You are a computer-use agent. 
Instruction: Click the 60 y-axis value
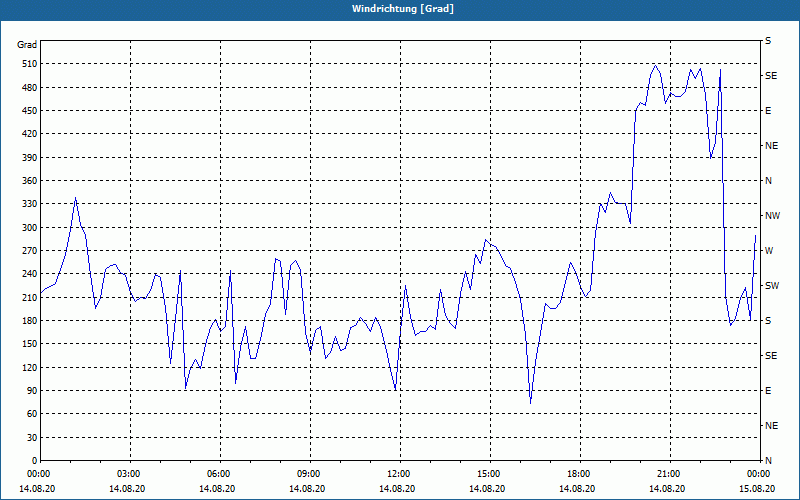point(32,414)
